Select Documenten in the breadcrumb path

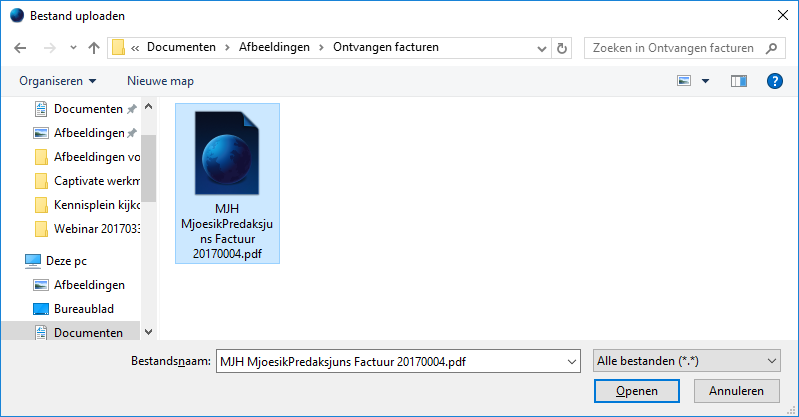181,47
